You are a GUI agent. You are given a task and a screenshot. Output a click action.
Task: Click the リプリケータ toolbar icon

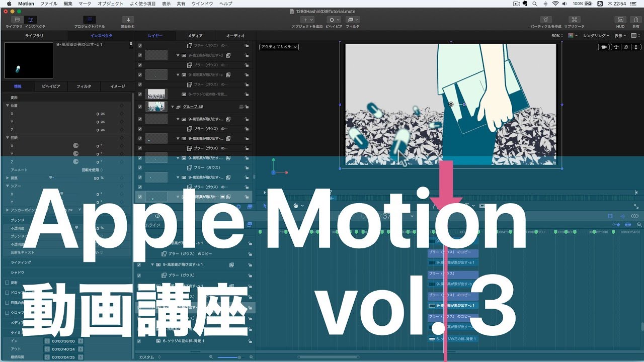574,20
